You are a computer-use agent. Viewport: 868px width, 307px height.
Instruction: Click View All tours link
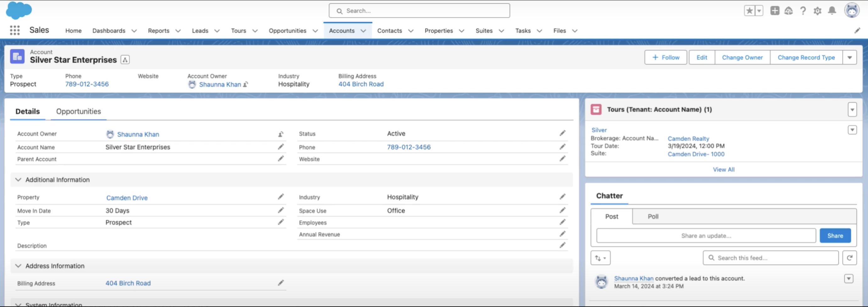point(723,169)
